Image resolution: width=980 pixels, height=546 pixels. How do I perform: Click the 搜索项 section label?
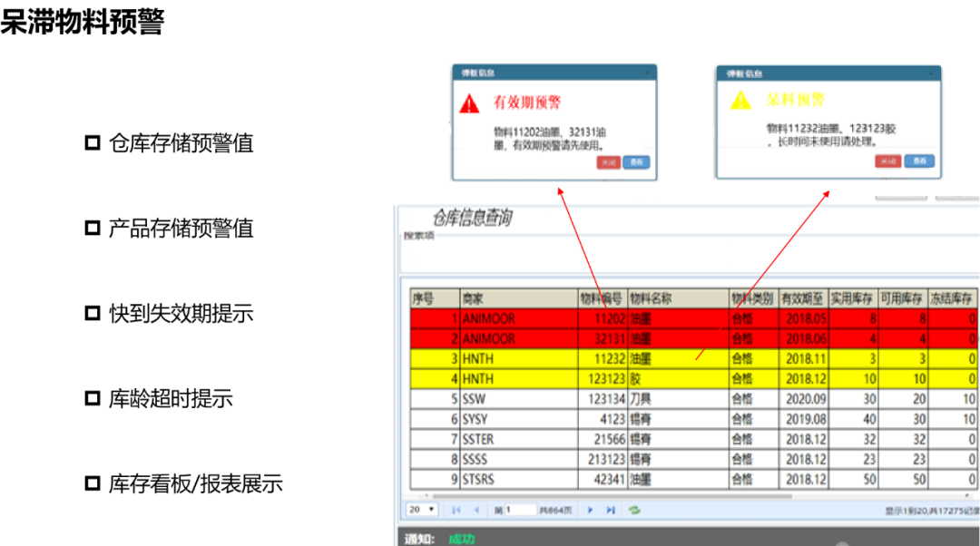pyautogui.click(x=418, y=236)
